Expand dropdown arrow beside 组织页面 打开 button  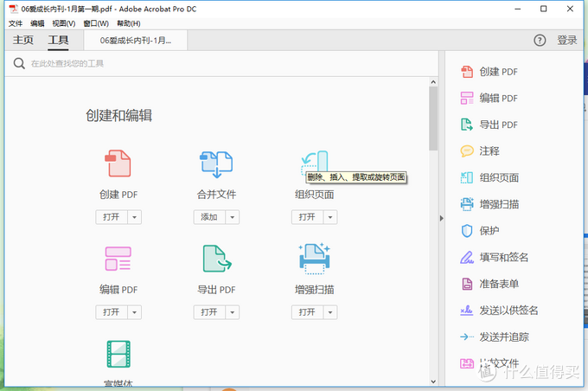click(330, 217)
